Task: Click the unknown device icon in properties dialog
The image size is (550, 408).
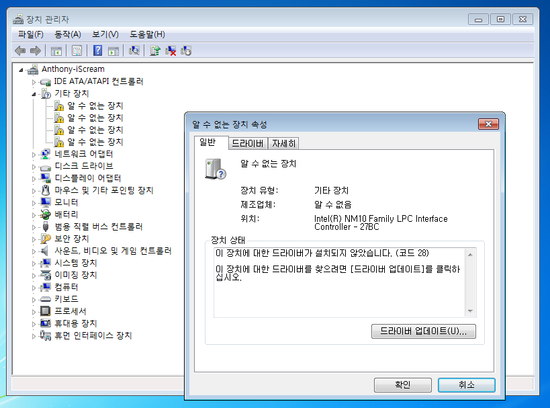Action: tap(215, 169)
